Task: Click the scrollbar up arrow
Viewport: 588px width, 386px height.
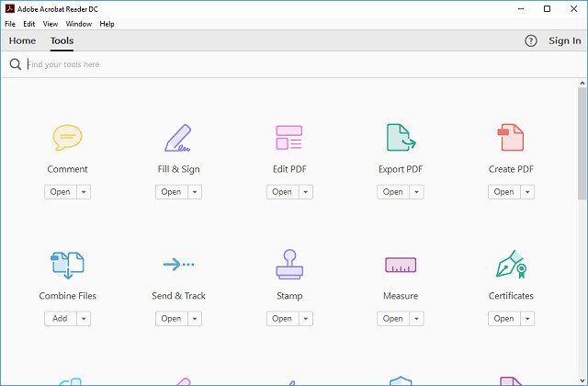Action: pos(582,84)
